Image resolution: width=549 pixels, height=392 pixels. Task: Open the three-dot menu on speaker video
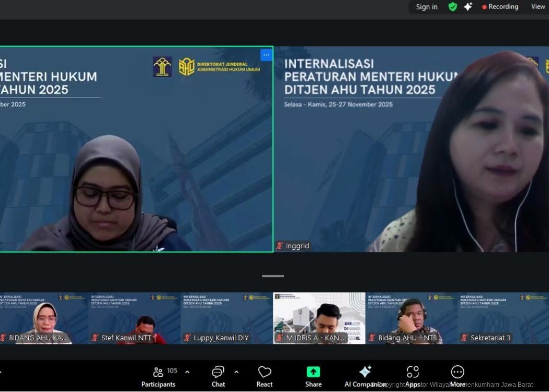[x=266, y=55]
